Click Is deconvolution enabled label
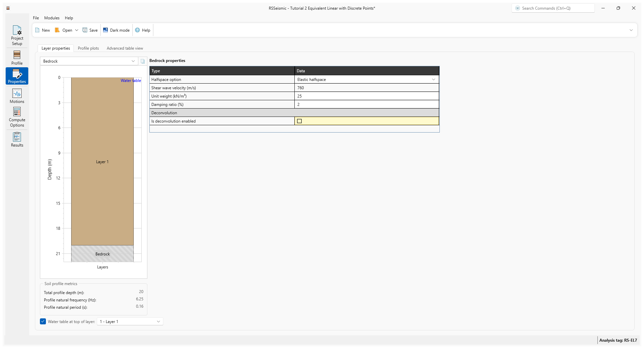This screenshot has width=644, height=349. tap(173, 121)
